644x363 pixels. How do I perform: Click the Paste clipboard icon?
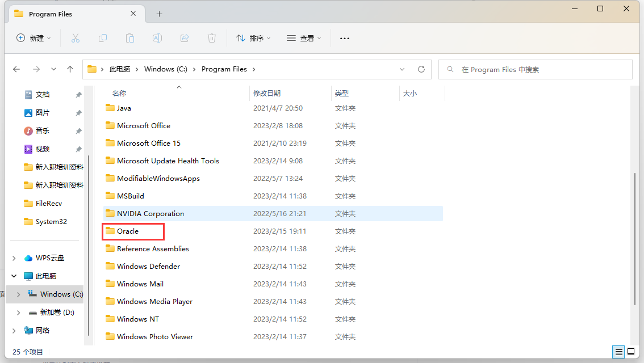130,38
